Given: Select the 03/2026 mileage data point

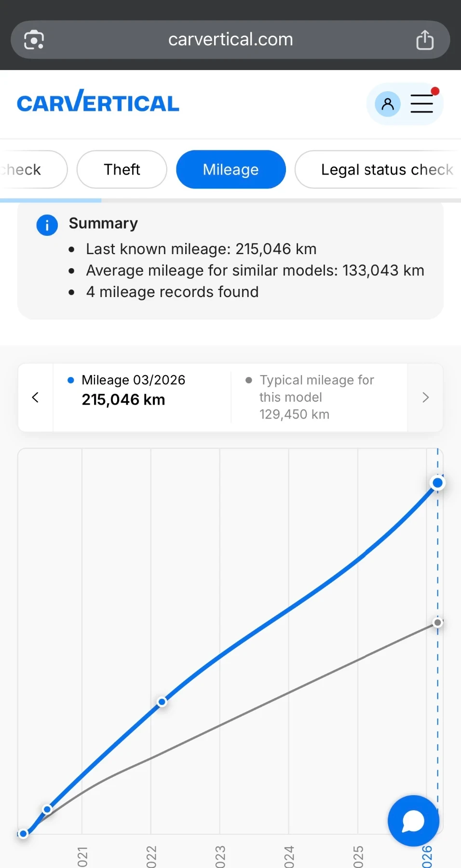Looking at the screenshot, I should point(438,483).
